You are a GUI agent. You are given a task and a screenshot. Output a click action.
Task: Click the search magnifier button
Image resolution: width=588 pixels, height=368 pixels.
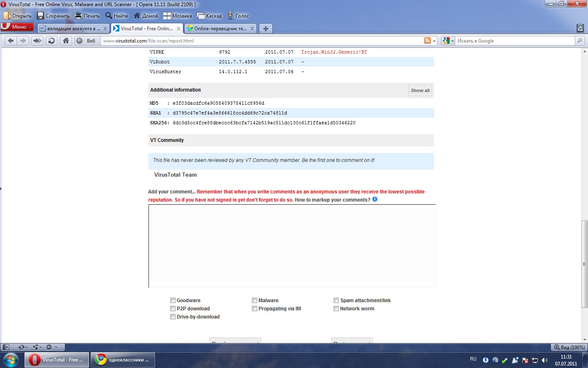pyautogui.click(x=580, y=40)
